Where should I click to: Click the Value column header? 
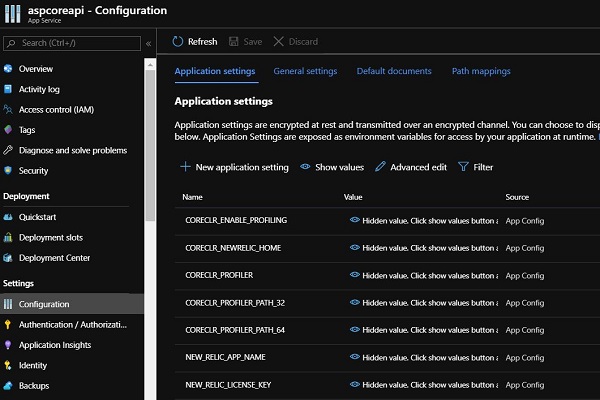(353, 197)
